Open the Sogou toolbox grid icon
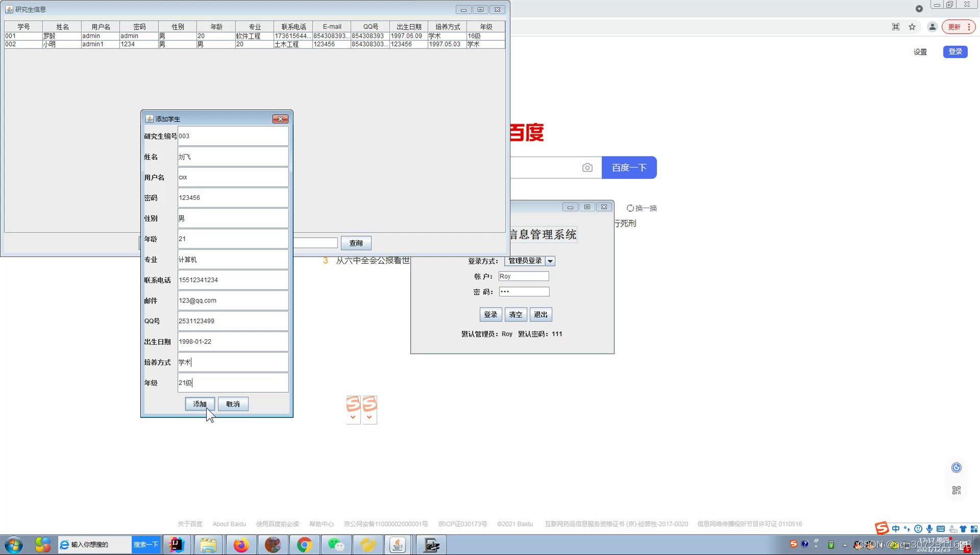 [974, 529]
